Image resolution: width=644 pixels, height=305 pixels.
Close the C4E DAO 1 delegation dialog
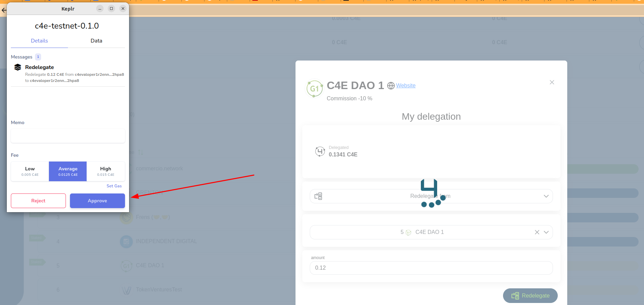[552, 82]
